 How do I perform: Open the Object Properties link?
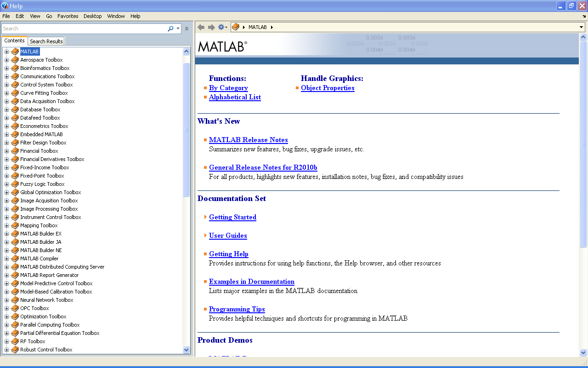coord(328,88)
